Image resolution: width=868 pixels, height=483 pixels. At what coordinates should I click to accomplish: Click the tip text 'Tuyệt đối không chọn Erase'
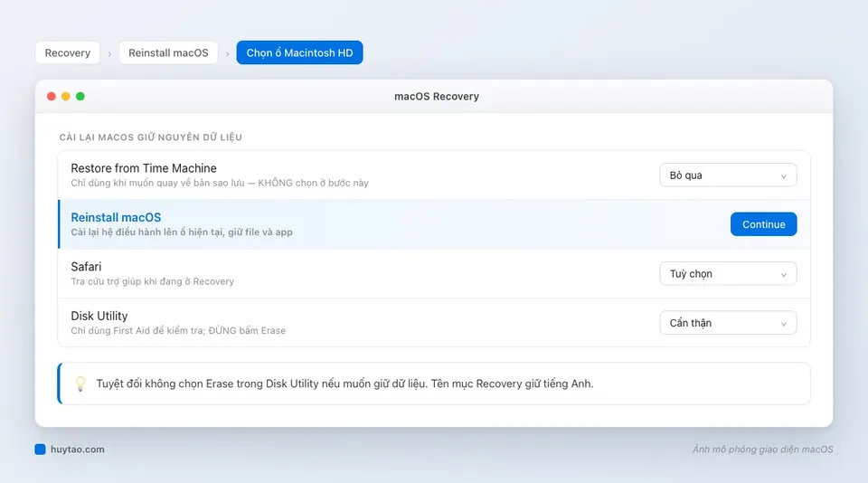165,384
